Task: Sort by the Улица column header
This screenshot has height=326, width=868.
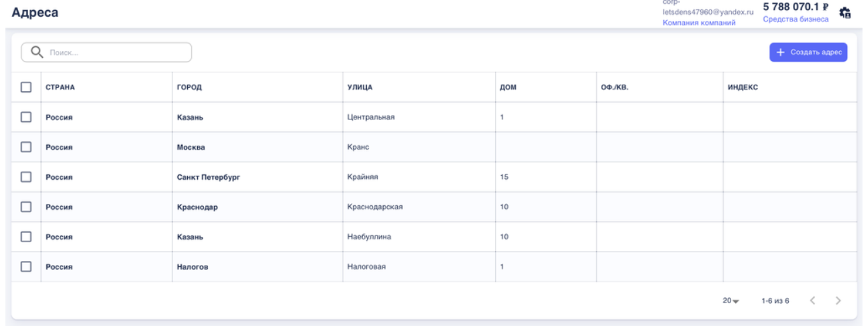Action: (360, 87)
